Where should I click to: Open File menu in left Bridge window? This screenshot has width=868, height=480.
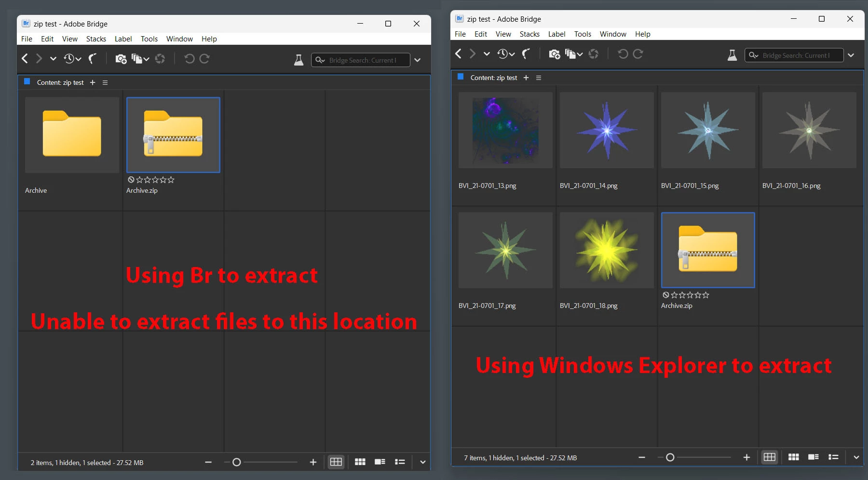coord(27,39)
